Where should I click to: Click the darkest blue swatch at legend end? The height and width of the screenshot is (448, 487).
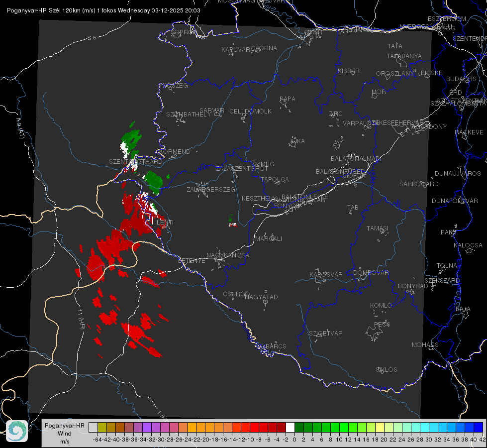(x=479, y=428)
